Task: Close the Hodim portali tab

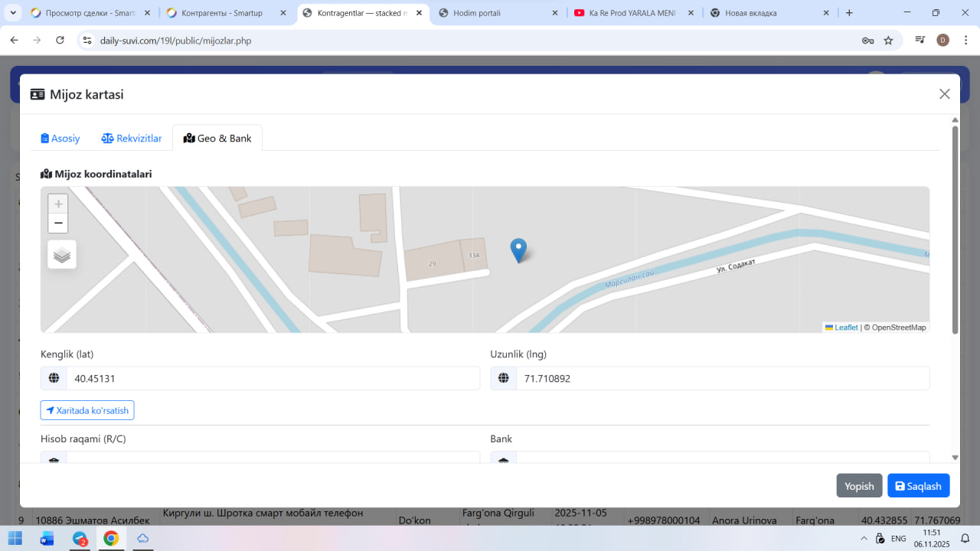Action: pyautogui.click(x=554, y=13)
